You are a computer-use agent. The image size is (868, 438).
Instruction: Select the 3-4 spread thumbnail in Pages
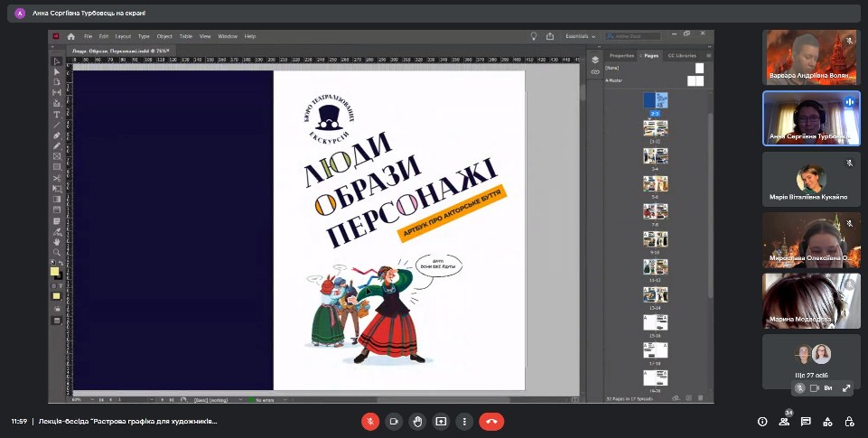pos(655,155)
